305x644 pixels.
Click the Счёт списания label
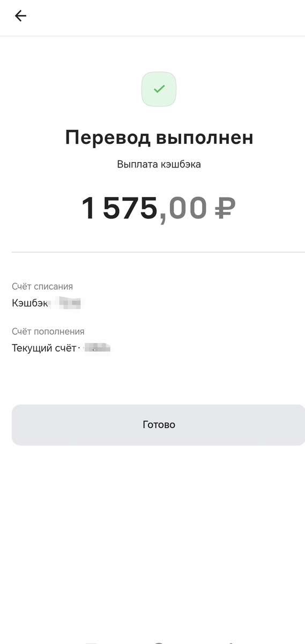coord(42,287)
